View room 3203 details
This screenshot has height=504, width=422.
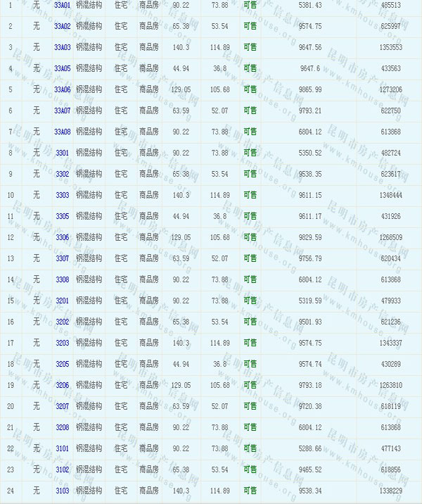point(62,343)
